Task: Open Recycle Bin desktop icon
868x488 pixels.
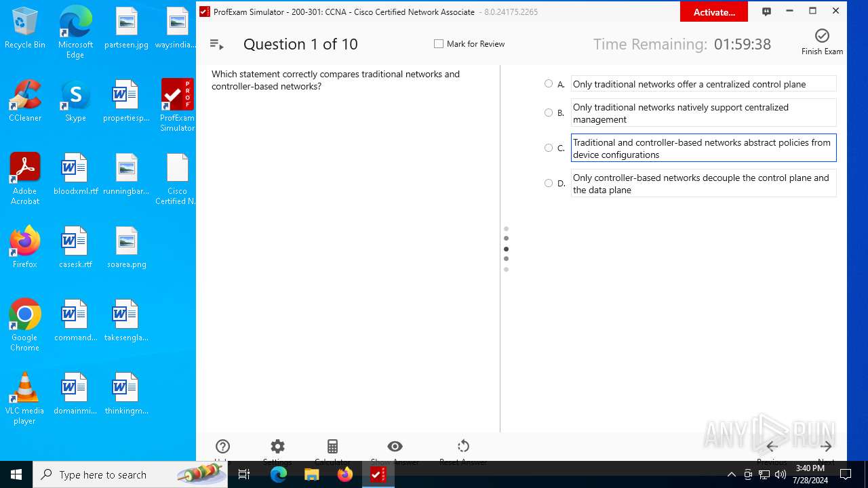Action: [25, 28]
